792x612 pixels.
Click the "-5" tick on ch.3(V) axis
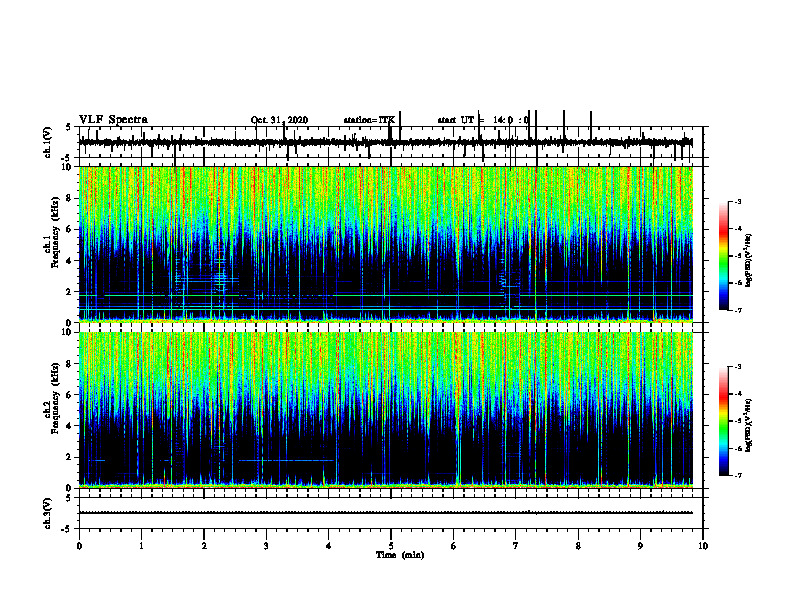coord(66,529)
